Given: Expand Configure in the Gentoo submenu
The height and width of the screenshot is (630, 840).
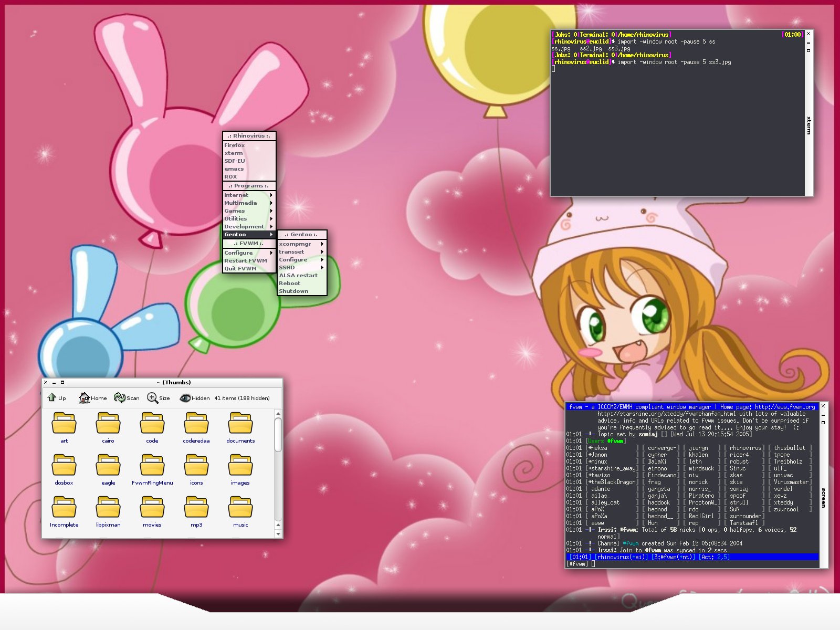Looking at the screenshot, I should click(x=302, y=259).
